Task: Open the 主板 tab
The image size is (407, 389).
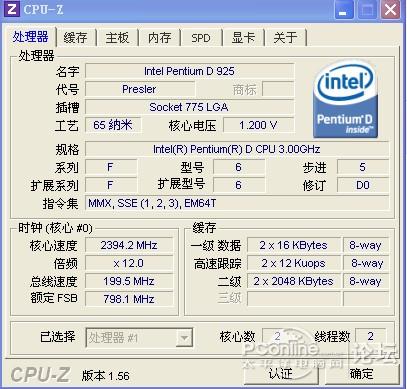Action: 117,37
